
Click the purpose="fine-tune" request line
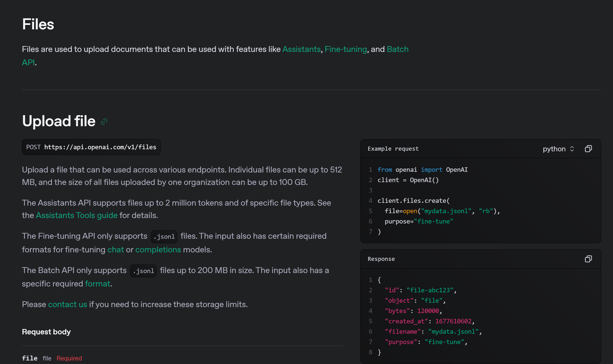(419, 221)
